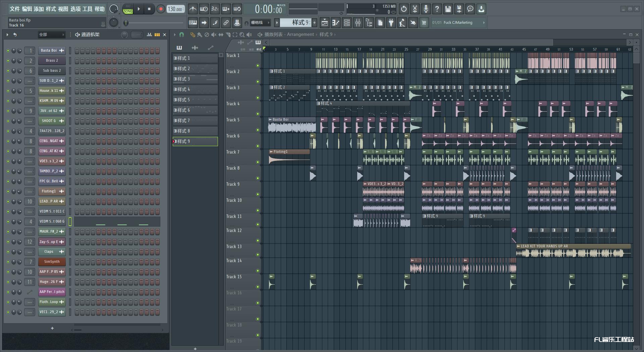Toggle wait for input before recording
The height and width of the screenshot is (352, 644).
click(x=204, y=9)
